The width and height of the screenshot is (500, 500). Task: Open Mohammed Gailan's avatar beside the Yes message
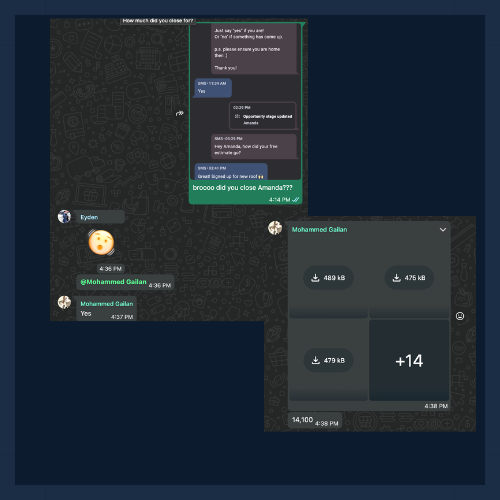[x=64, y=302]
